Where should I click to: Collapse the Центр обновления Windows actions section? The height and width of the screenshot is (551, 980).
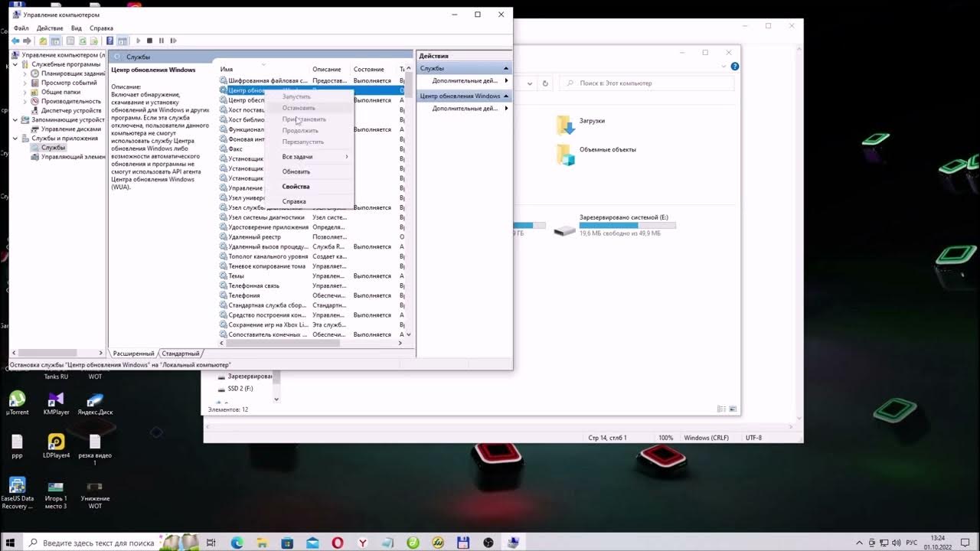[505, 96]
